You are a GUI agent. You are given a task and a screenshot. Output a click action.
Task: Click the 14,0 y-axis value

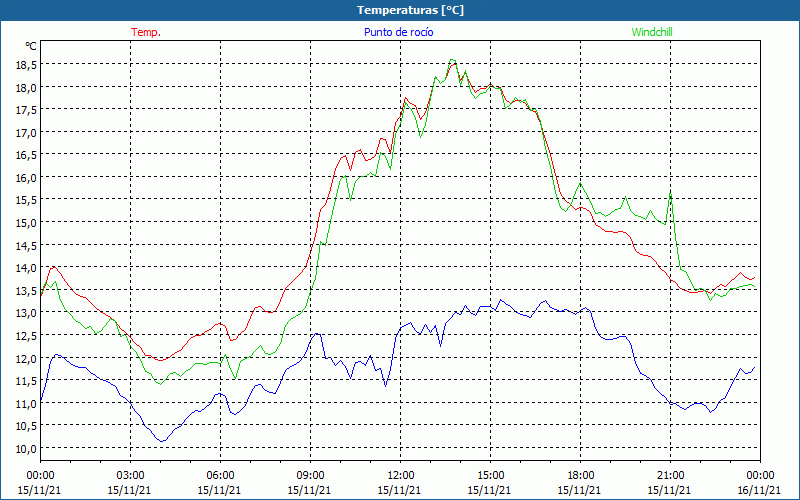[28, 268]
